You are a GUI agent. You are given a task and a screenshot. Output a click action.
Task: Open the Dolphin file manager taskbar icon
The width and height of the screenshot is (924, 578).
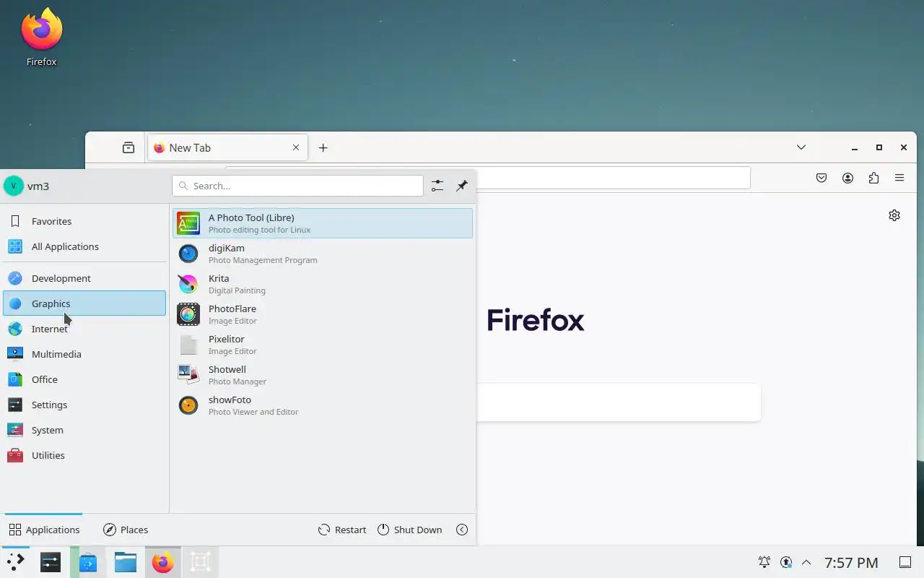pyautogui.click(x=126, y=562)
